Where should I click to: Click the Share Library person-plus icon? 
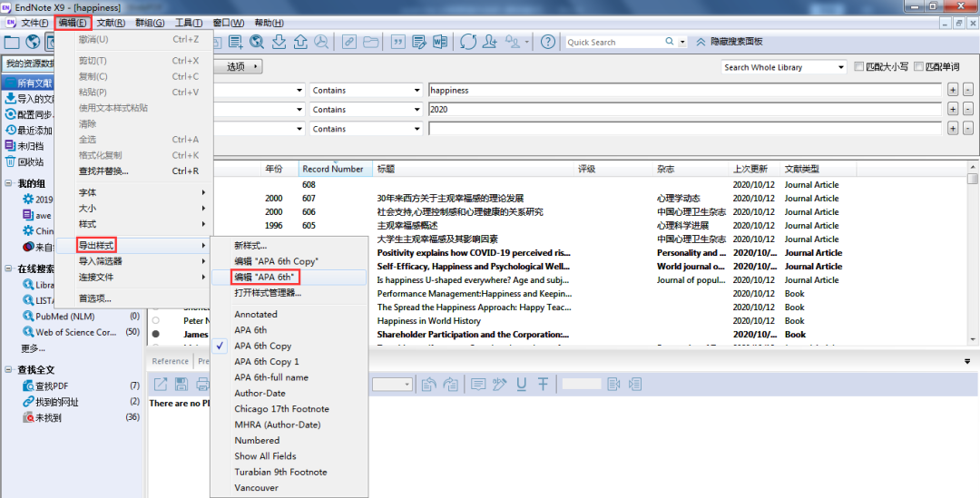(489, 42)
